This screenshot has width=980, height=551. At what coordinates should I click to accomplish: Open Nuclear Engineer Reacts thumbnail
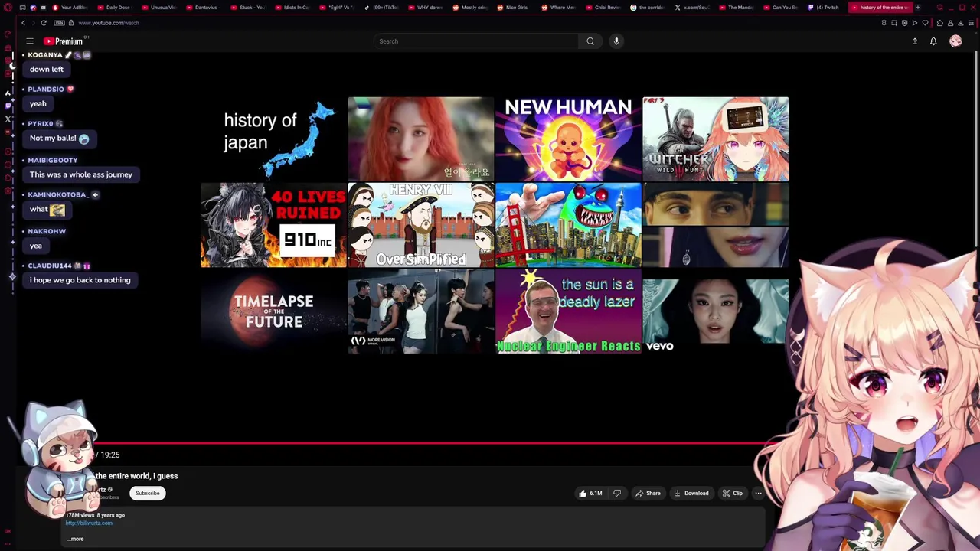click(568, 312)
